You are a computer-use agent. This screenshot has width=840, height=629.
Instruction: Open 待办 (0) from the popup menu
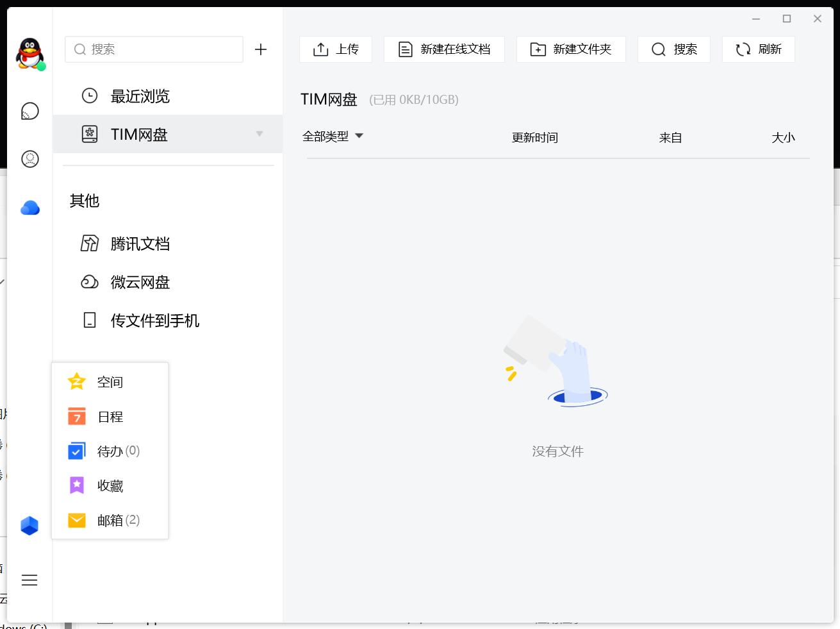point(110,451)
